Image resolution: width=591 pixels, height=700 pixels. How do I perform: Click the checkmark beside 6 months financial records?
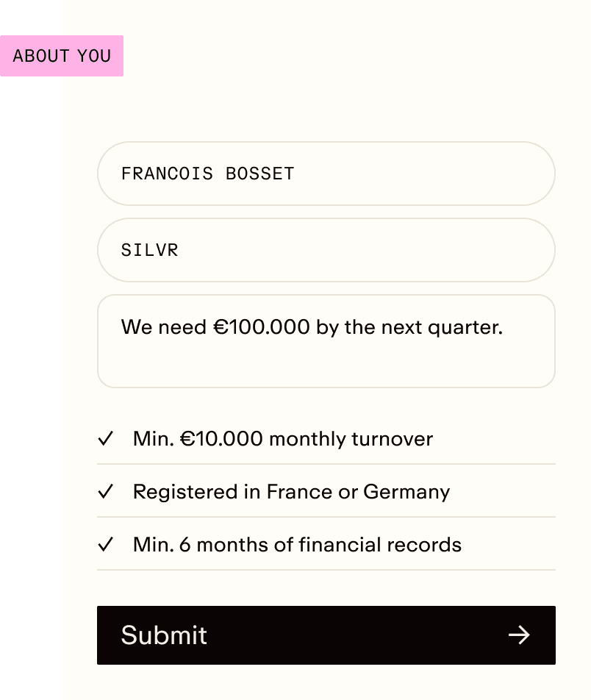[x=106, y=544]
